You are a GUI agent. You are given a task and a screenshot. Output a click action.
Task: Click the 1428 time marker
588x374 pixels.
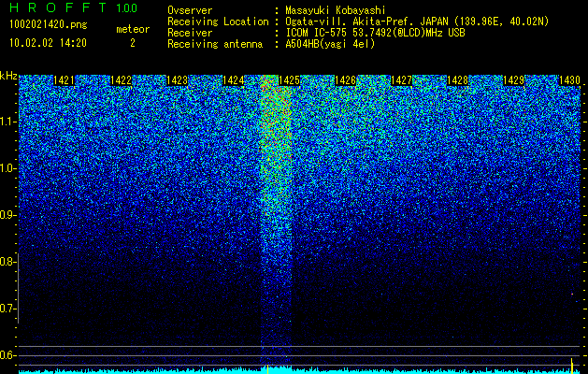pos(457,80)
